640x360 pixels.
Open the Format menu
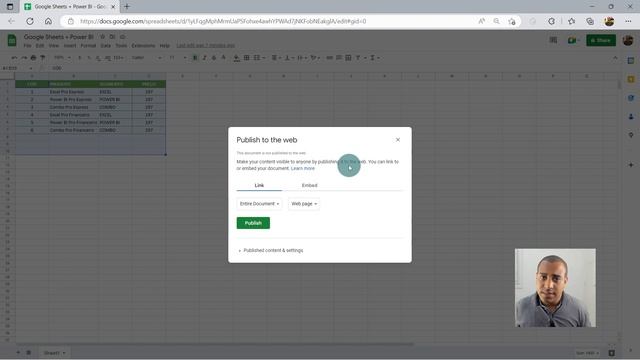click(x=88, y=46)
